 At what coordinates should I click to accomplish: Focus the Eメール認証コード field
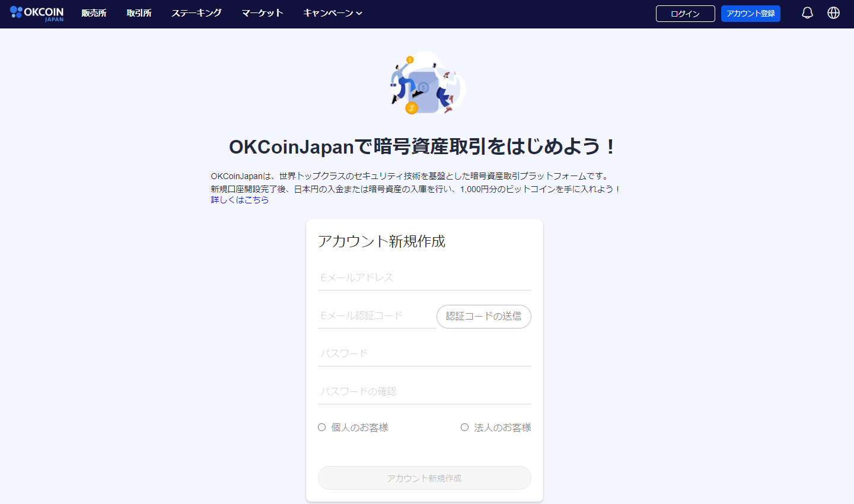point(377,316)
